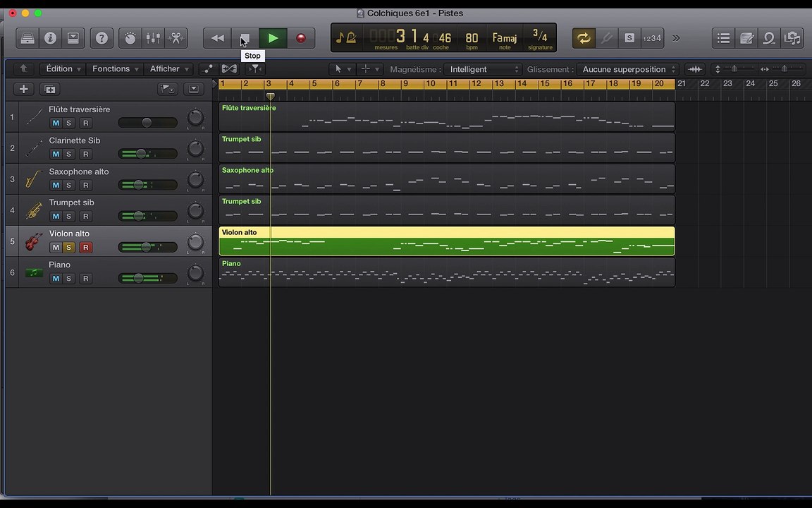Toggle waveform zoom button
The width and height of the screenshot is (812, 508).
point(695,69)
